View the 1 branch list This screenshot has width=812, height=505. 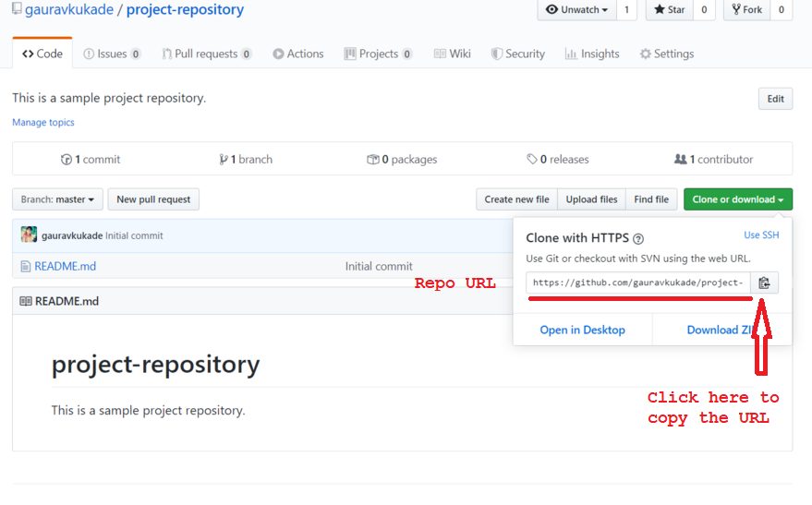click(x=246, y=160)
